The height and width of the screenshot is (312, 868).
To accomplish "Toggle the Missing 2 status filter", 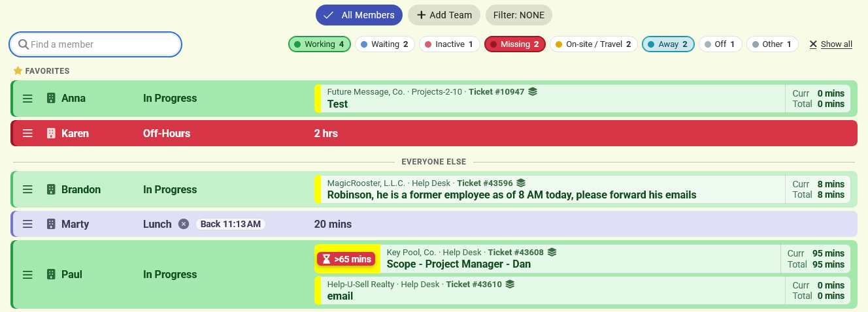I will pyautogui.click(x=514, y=44).
